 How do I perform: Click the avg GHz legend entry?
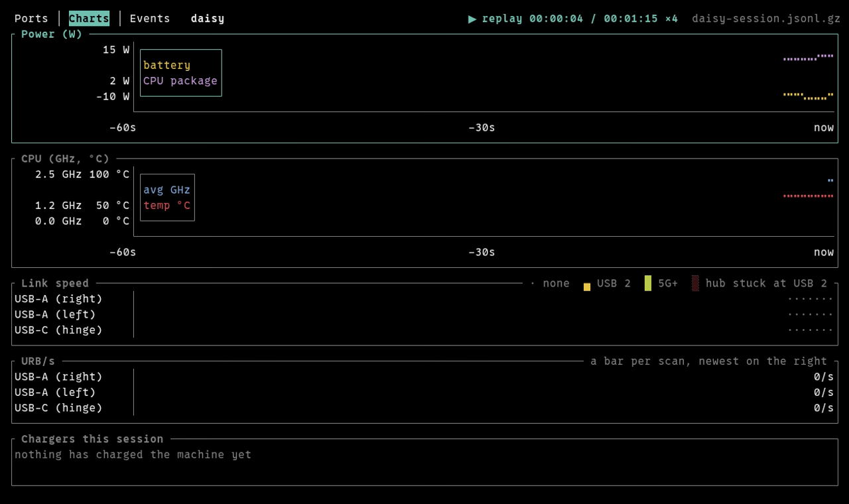click(x=167, y=190)
